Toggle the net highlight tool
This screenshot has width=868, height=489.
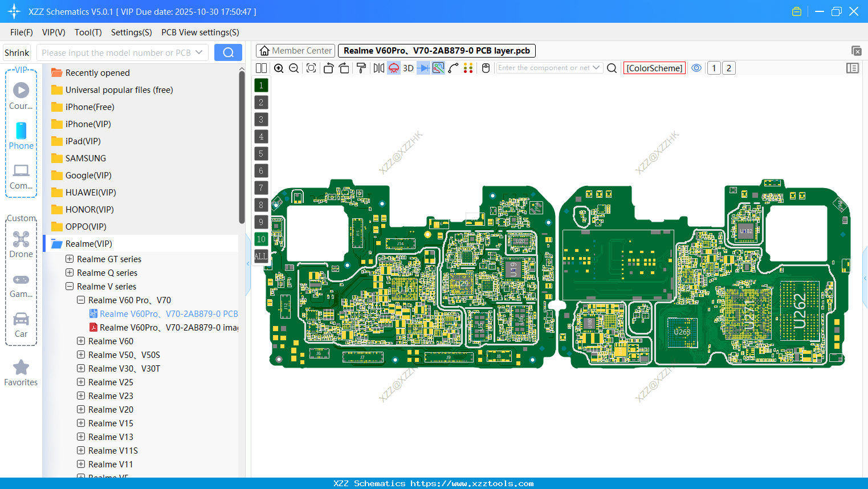438,68
